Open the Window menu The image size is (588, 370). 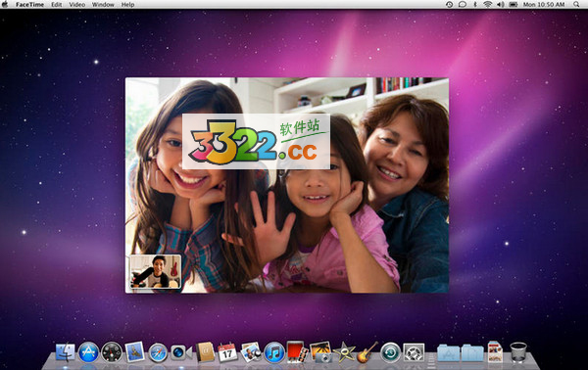(103, 5)
